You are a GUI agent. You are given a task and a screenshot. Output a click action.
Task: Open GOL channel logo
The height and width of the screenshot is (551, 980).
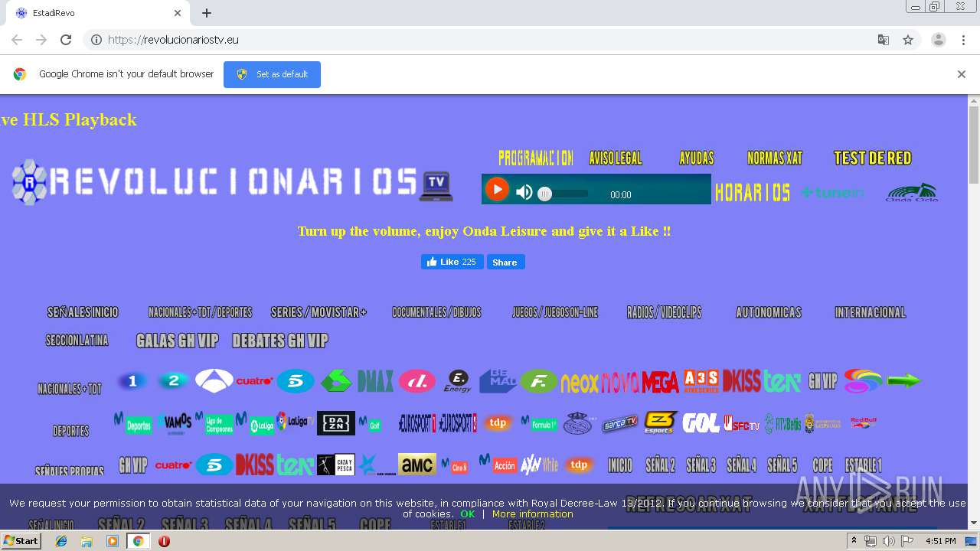701,422
